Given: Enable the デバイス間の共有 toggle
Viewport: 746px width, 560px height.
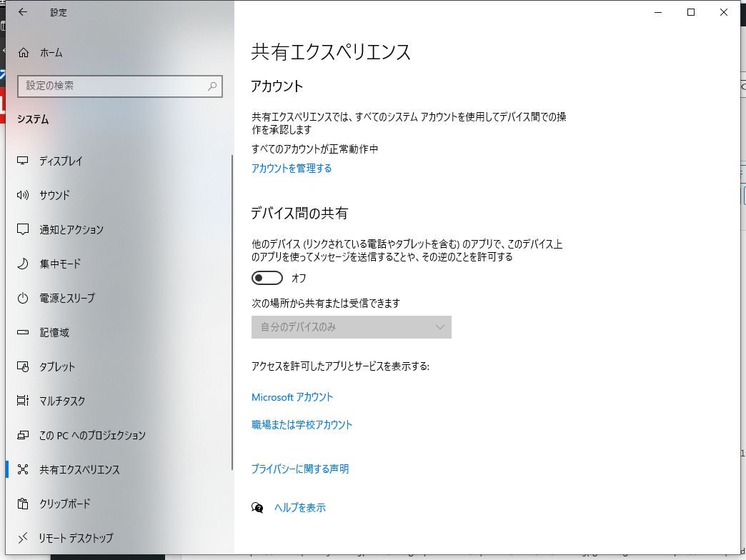Looking at the screenshot, I should pos(267,278).
